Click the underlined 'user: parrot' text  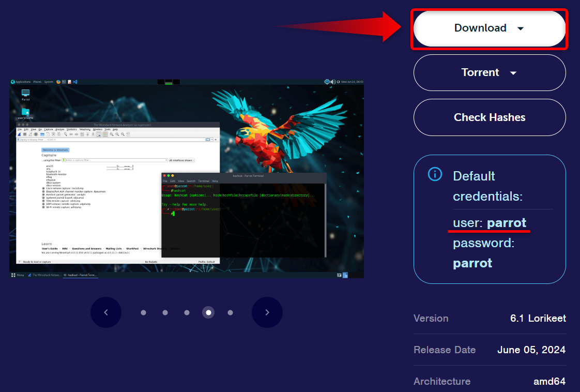point(490,223)
